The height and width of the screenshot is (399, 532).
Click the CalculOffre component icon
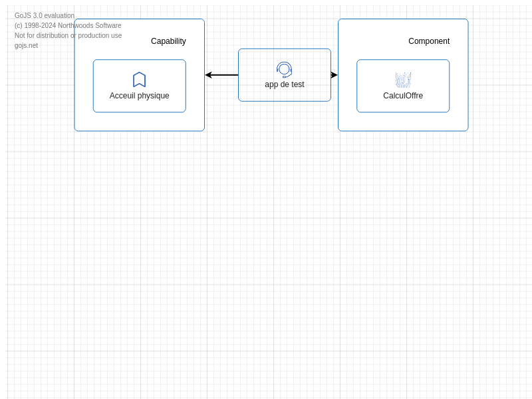(x=403, y=80)
